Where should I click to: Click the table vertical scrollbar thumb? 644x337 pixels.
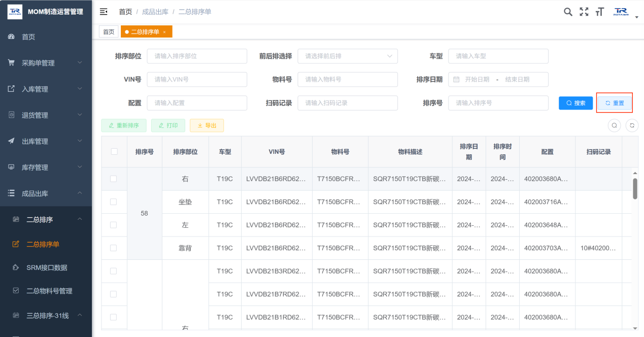pyautogui.click(x=635, y=188)
